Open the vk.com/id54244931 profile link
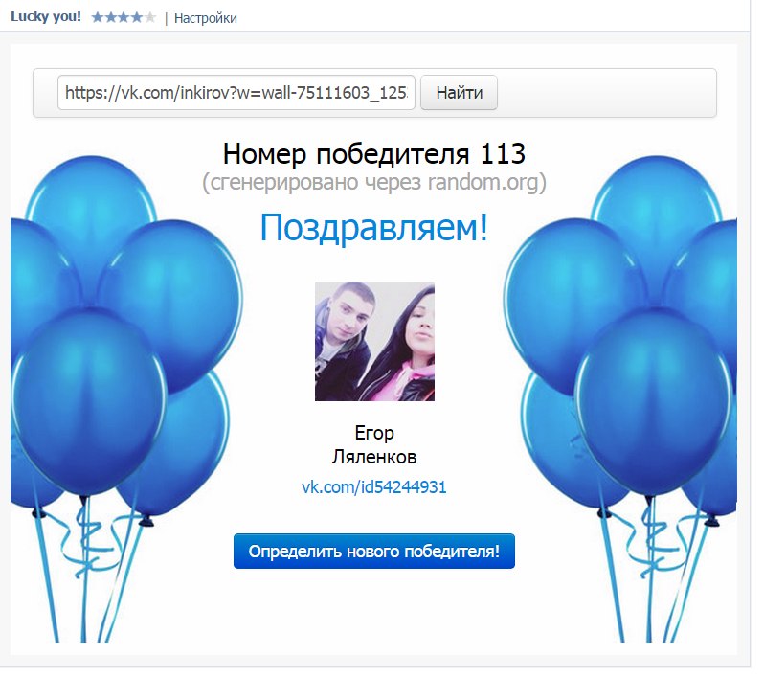Screen dimensions: 764x700 point(374,487)
